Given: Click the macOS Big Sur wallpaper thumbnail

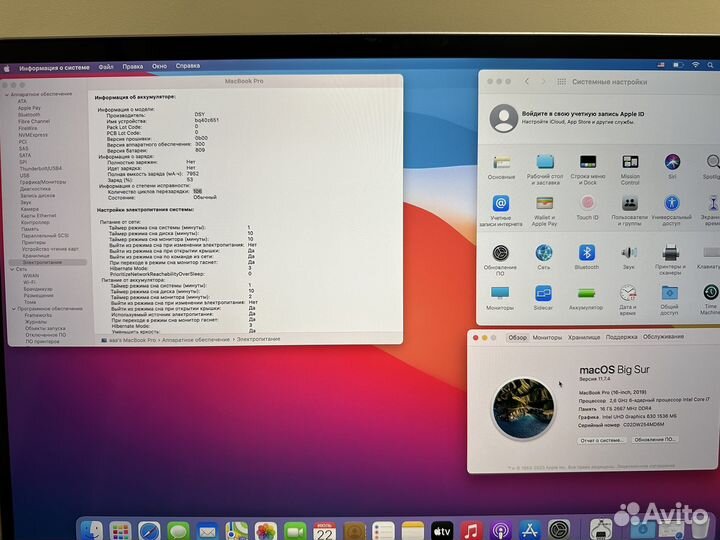Looking at the screenshot, I should 523,408.
